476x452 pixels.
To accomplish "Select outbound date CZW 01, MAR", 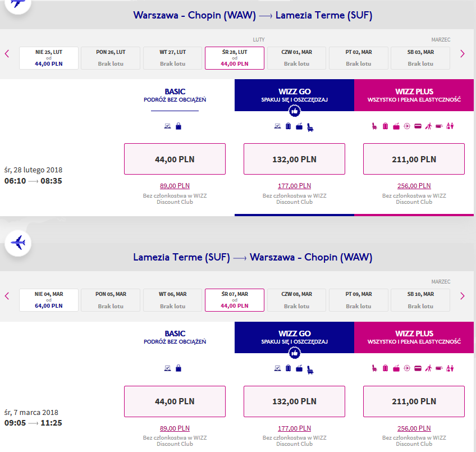I will coord(296,58).
